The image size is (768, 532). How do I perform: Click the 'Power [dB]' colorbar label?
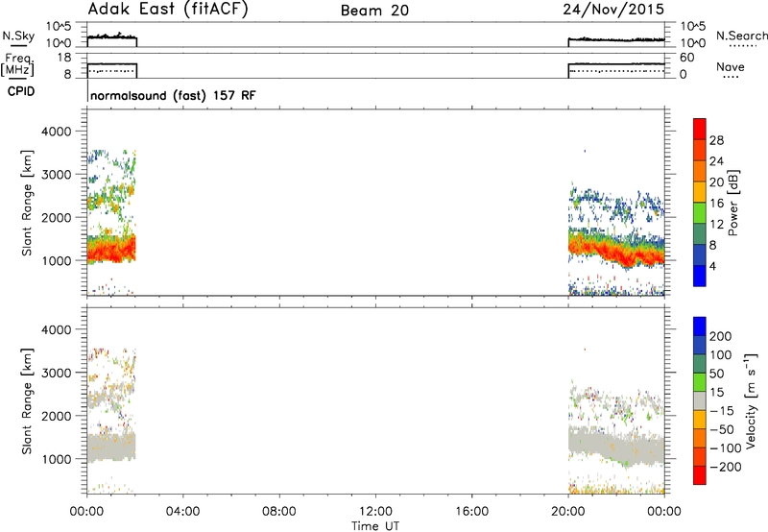coord(733,203)
